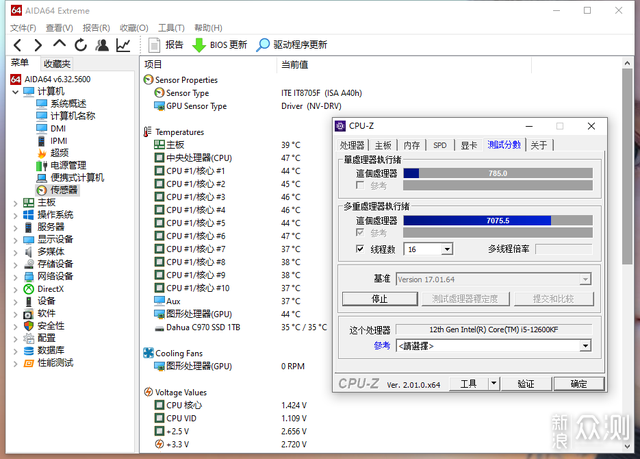Open the 參考 <請選擇> dropdown in CPU-Z
The width and height of the screenshot is (640, 459).
tap(585, 346)
